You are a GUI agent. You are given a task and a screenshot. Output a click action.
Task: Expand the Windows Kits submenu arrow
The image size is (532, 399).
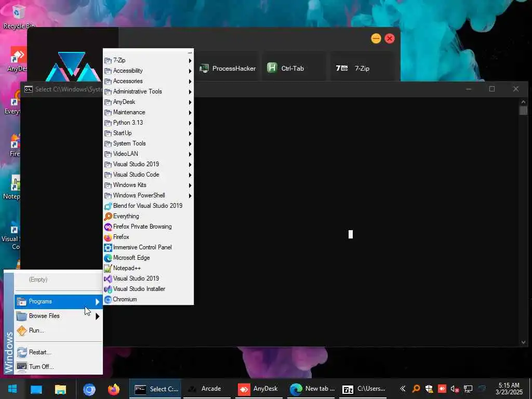190,185
